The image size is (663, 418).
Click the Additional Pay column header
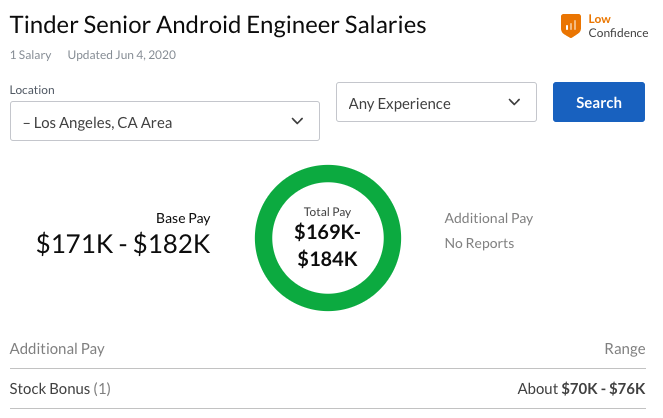click(x=57, y=349)
